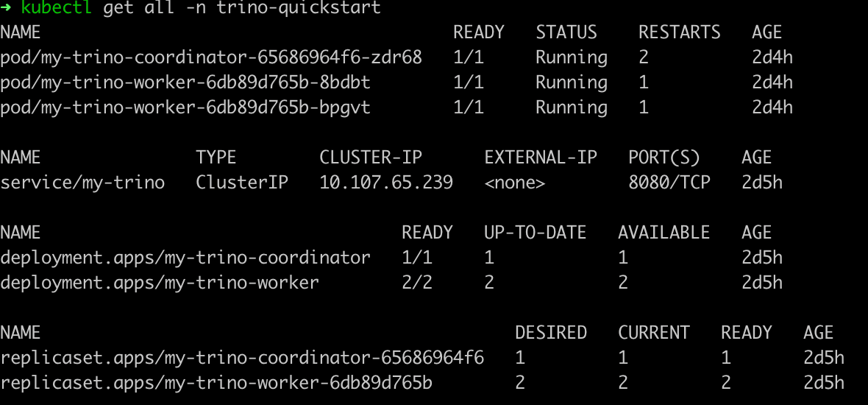This screenshot has width=868, height=405.
Task: Click the UP-TO-DATE column header
Action: [535, 233]
